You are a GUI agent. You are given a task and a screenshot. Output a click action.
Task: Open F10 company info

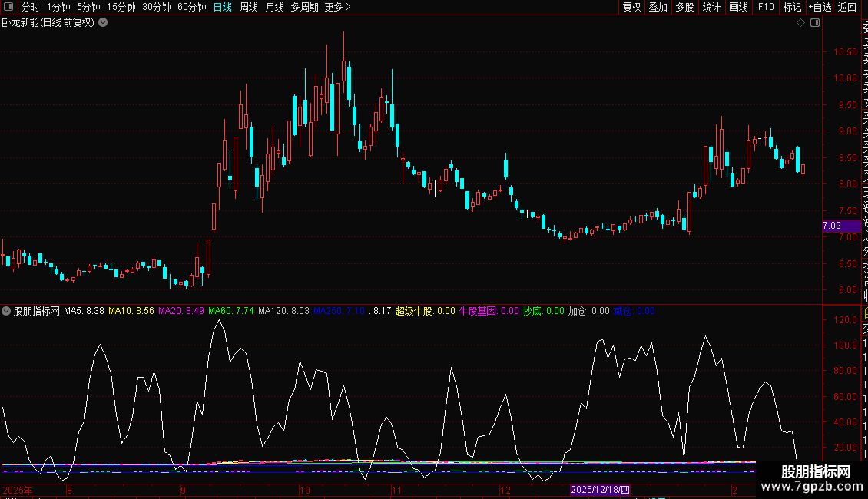tap(766, 7)
